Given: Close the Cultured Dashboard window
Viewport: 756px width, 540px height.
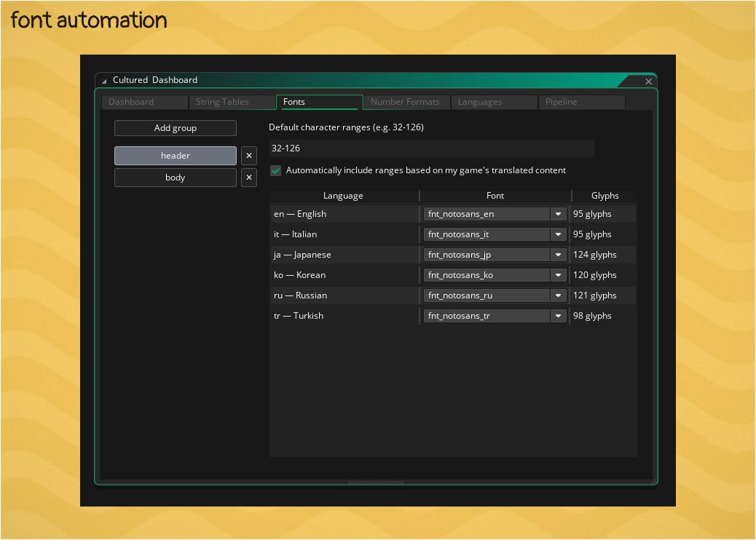Looking at the screenshot, I should coord(648,82).
